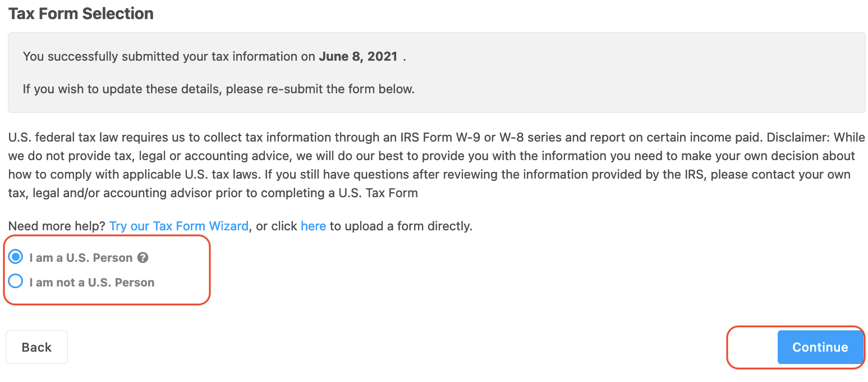Viewport: 868px width, 382px height.
Task: Click the "or click" text before the here link
Action: pyautogui.click(x=276, y=226)
